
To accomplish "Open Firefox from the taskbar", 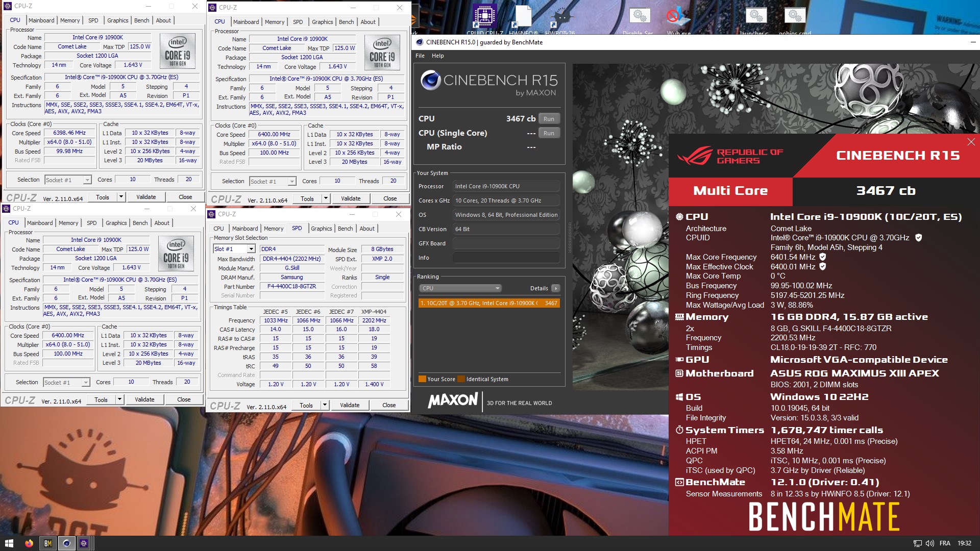I will pyautogui.click(x=29, y=543).
